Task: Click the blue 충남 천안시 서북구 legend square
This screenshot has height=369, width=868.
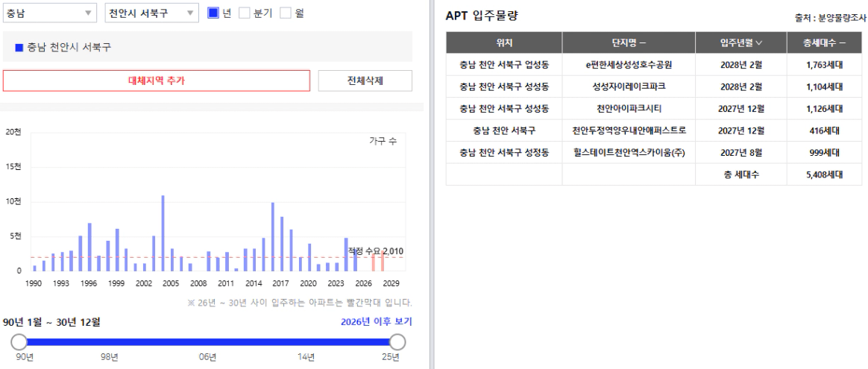Action: (19, 48)
